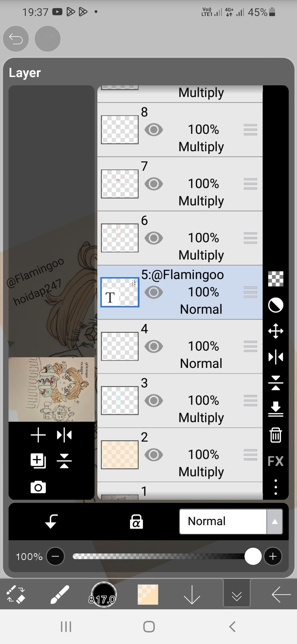Open the FX filter menu
This screenshot has height=644, width=297.
tap(276, 461)
